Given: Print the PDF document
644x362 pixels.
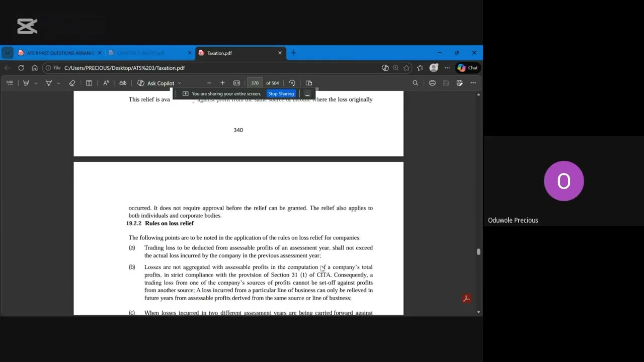Looking at the screenshot, I should tap(432, 83).
